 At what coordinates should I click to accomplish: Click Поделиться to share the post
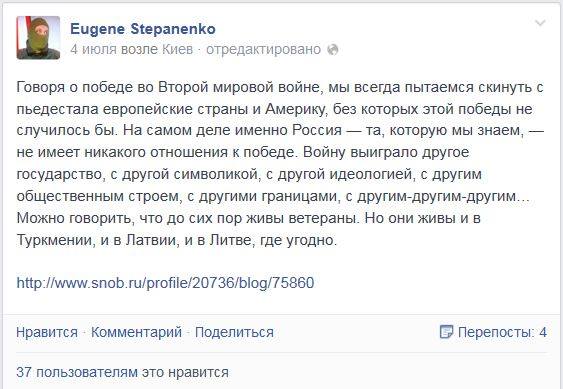[x=234, y=332]
